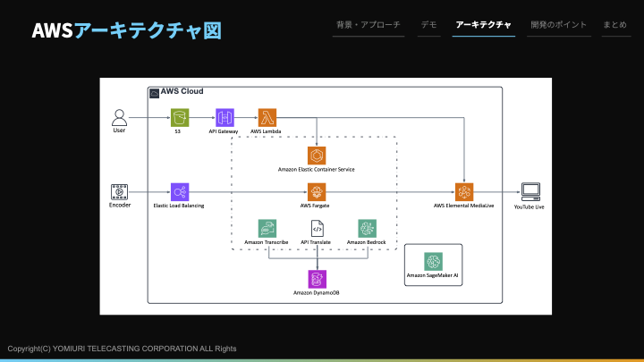Click the AWS Cloud label text
Image resolution: width=644 pixels, height=362 pixels.
[x=182, y=91]
